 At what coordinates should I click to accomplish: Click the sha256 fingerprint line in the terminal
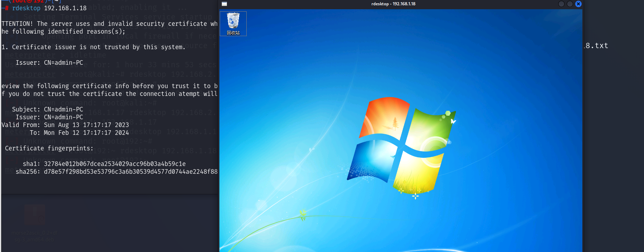[117, 172]
